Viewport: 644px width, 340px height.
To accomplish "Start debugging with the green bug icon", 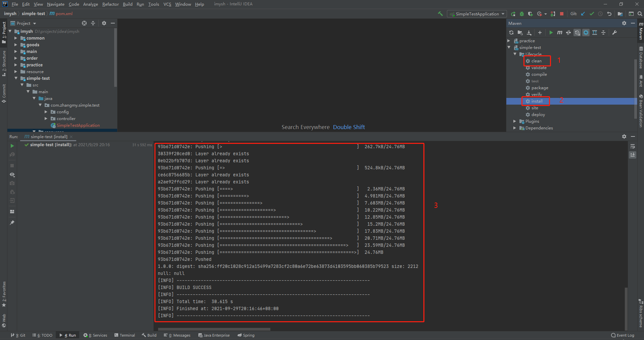I will [522, 14].
